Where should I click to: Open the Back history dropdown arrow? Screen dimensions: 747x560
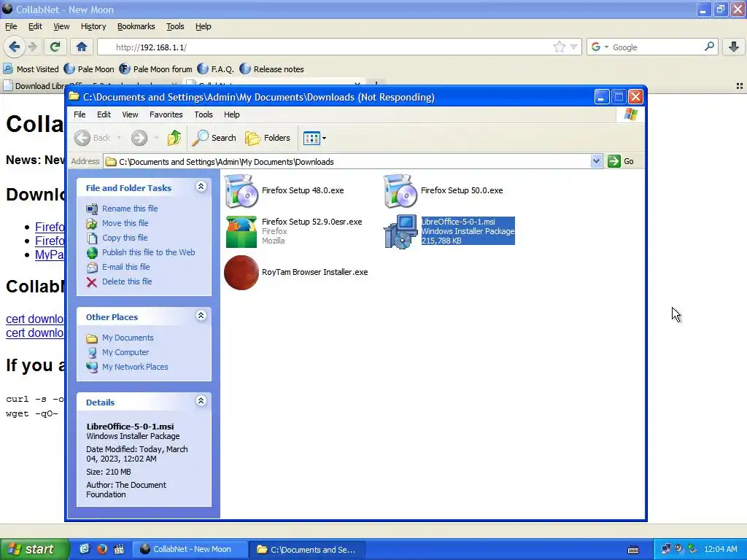(119, 138)
